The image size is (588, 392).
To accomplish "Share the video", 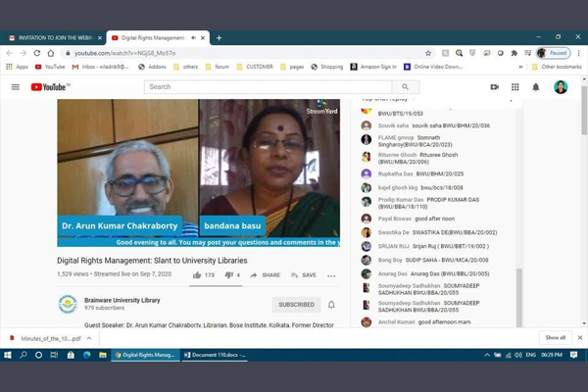I will click(x=265, y=275).
